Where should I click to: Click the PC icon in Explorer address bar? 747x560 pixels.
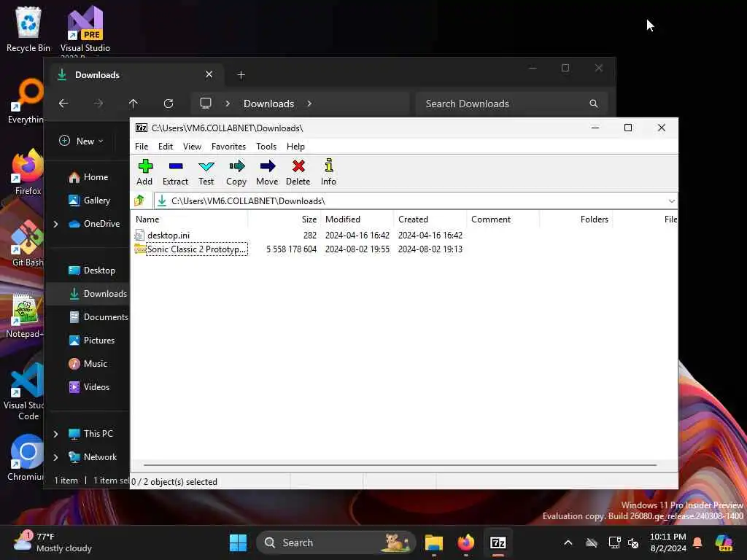(206, 104)
